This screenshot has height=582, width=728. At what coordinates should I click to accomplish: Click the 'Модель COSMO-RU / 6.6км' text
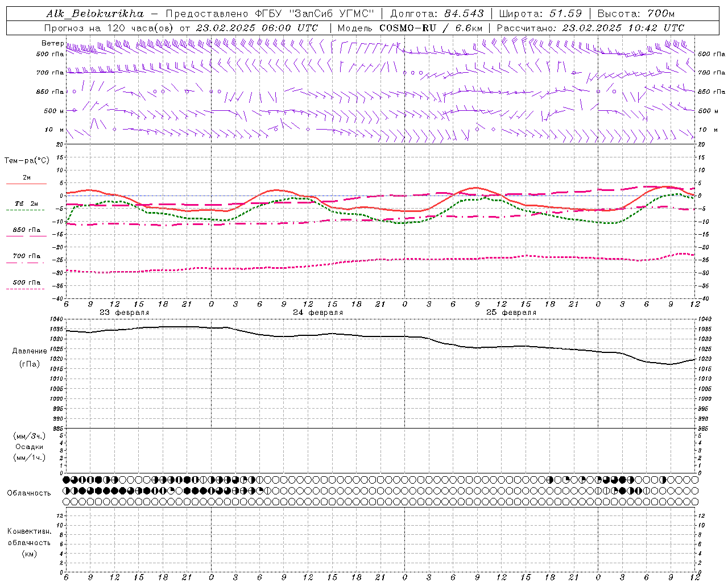[x=410, y=28]
